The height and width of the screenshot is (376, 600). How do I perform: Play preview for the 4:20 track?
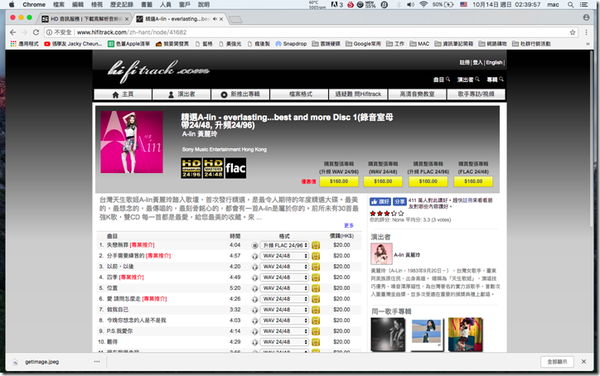(254, 267)
